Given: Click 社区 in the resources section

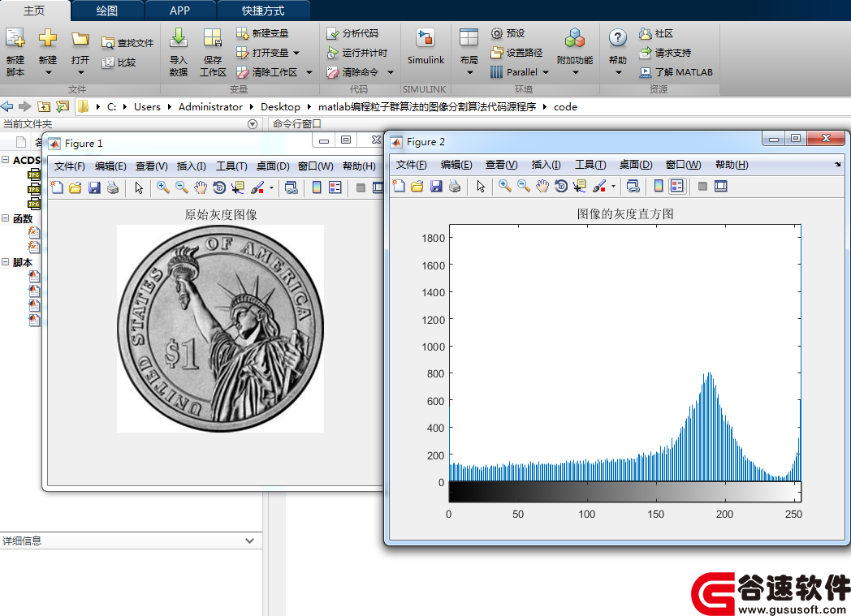Looking at the screenshot, I should coord(656,33).
